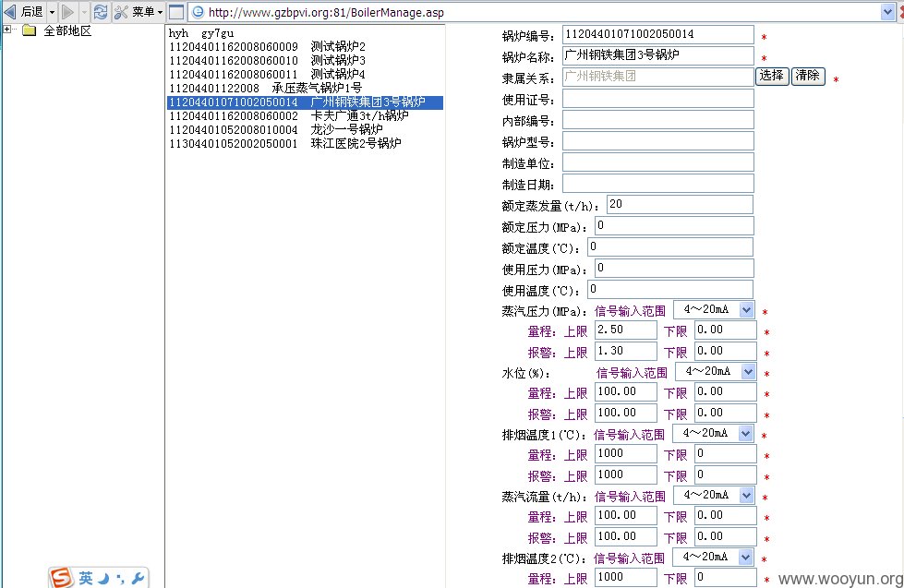Click 排烟温度1 alarm lower limit field
The image size is (904, 588).
(x=725, y=475)
